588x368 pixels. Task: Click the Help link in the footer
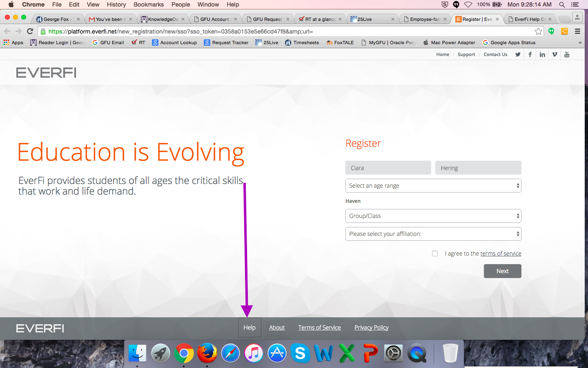tap(249, 328)
